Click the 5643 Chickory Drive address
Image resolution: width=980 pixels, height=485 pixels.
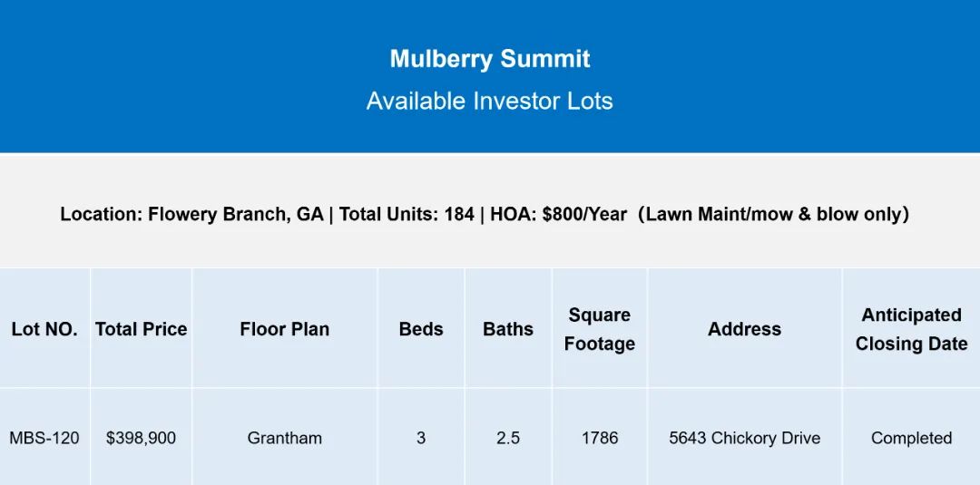click(744, 438)
